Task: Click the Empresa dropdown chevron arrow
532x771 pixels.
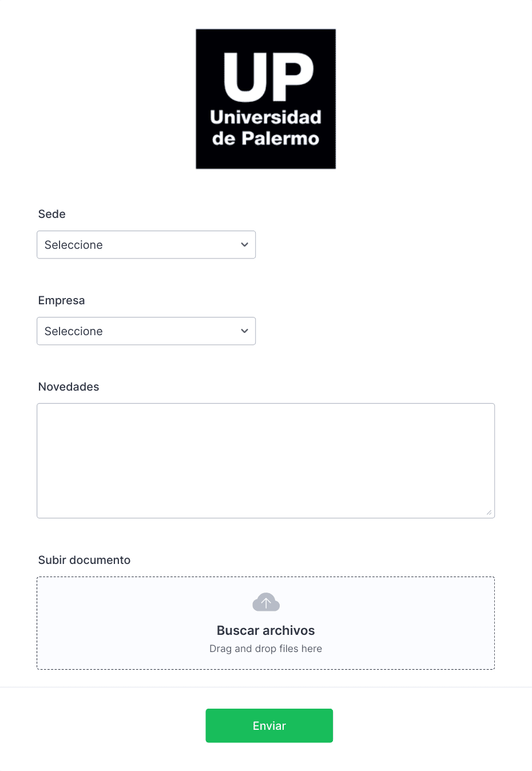Action: pyautogui.click(x=244, y=331)
